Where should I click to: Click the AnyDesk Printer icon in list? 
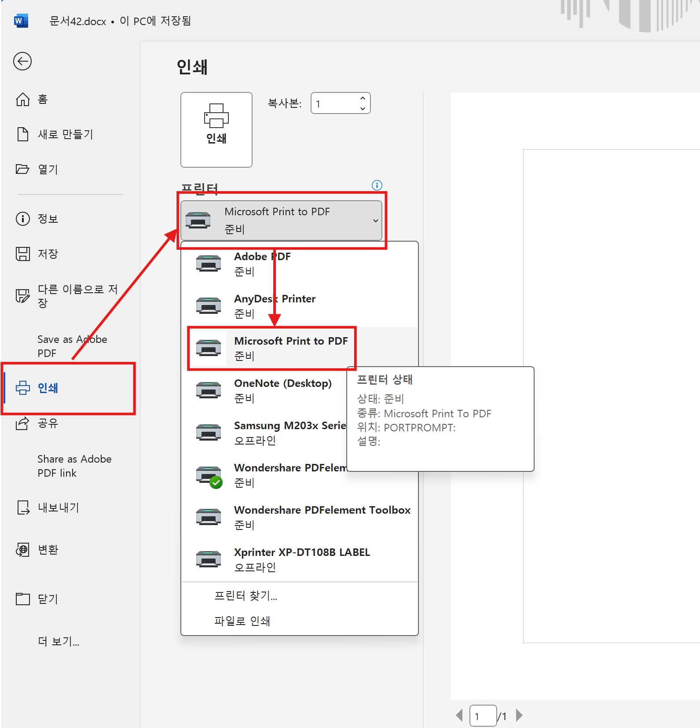pyautogui.click(x=209, y=306)
